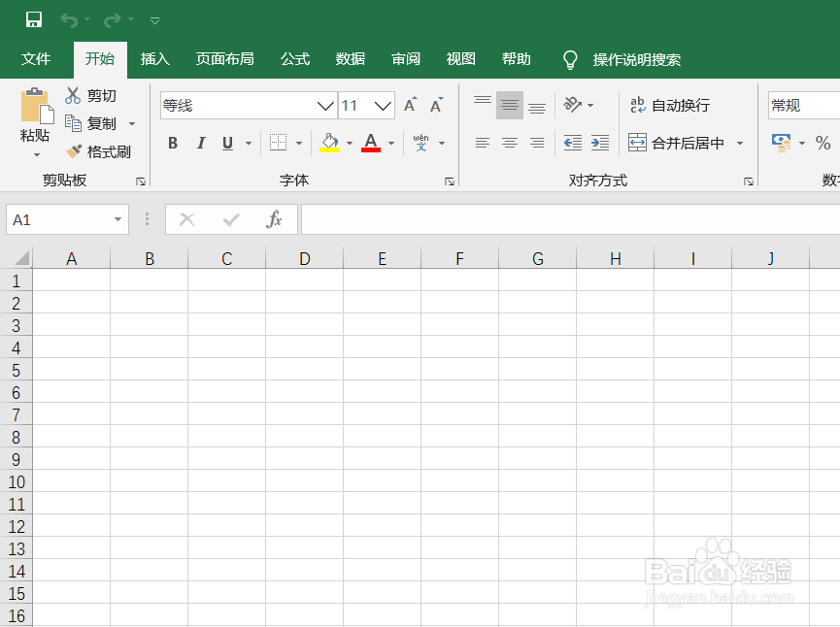840x627 pixels.
Task: Expand the fill color dropdown arrow
Action: pos(350,144)
